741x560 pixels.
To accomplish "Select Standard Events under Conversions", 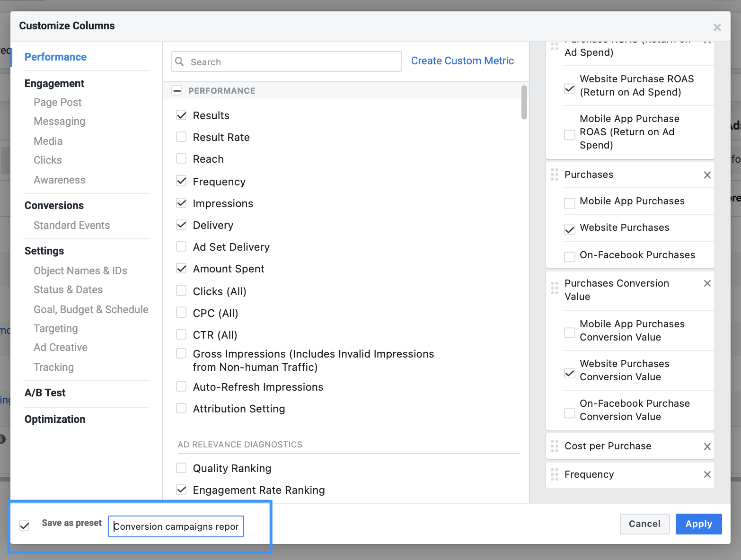I will [x=71, y=226].
